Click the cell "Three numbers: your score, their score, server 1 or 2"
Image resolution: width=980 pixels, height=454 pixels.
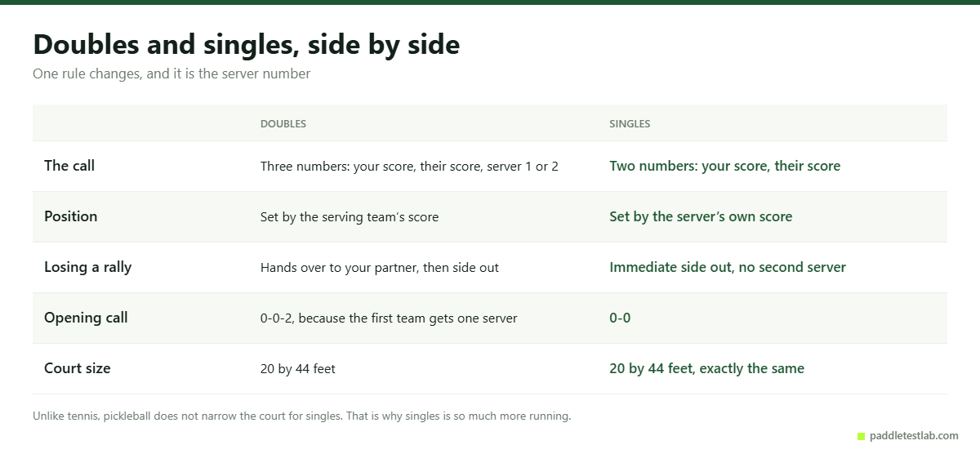pos(409,167)
